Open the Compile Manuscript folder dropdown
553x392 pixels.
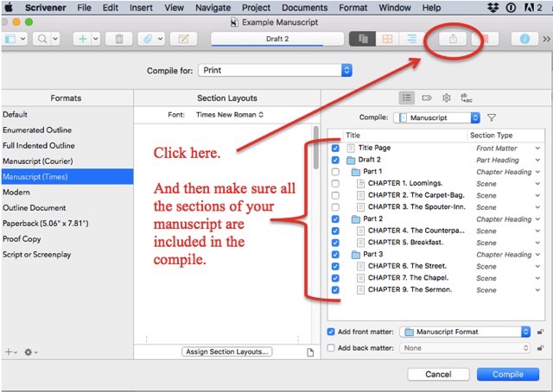coord(436,117)
